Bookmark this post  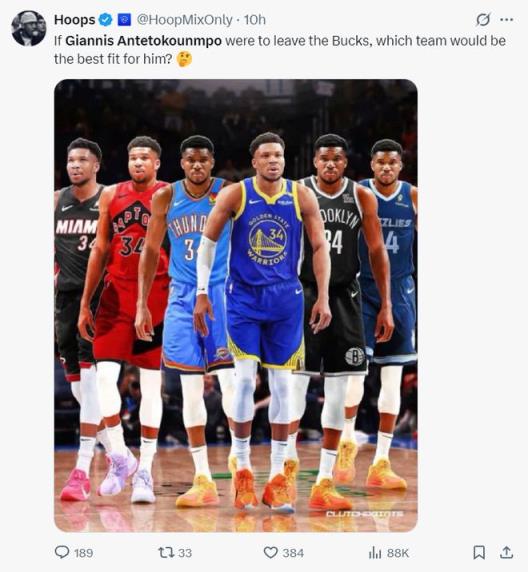pos(479,552)
